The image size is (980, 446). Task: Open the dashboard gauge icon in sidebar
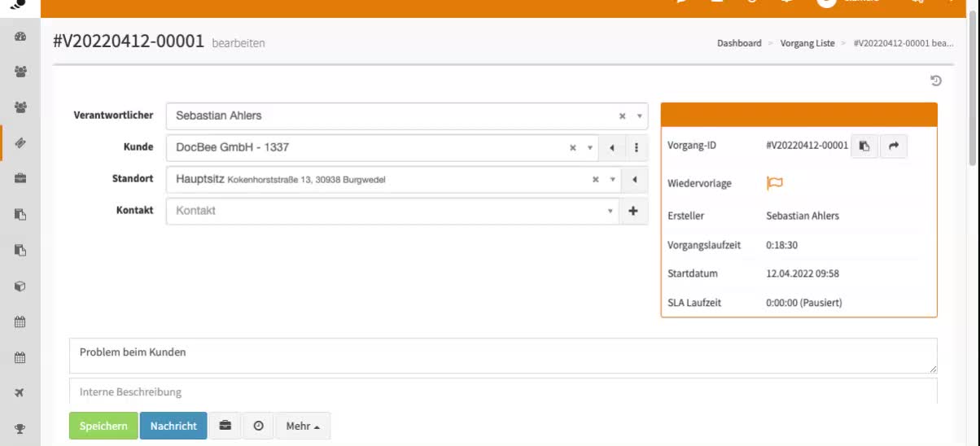20,37
